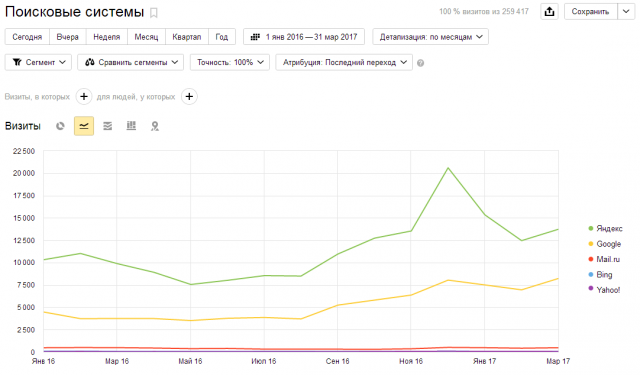
Task: Open the map view icon
Action: click(x=155, y=126)
